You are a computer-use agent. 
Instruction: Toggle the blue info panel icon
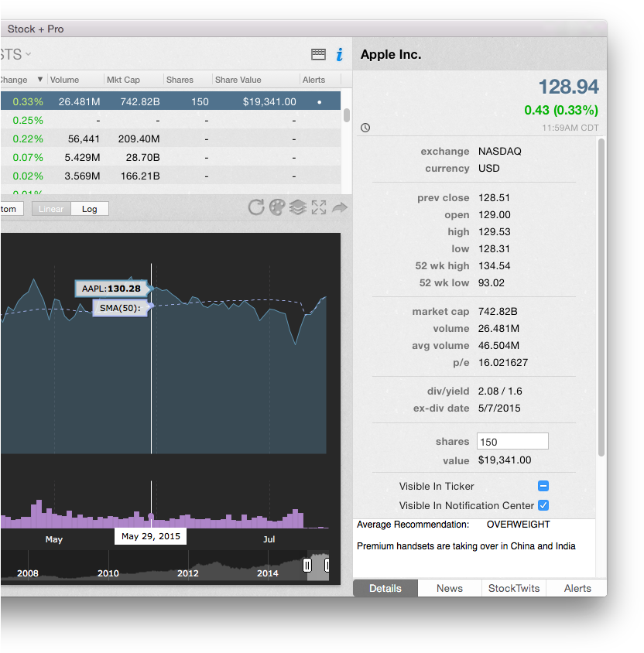coord(340,54)
